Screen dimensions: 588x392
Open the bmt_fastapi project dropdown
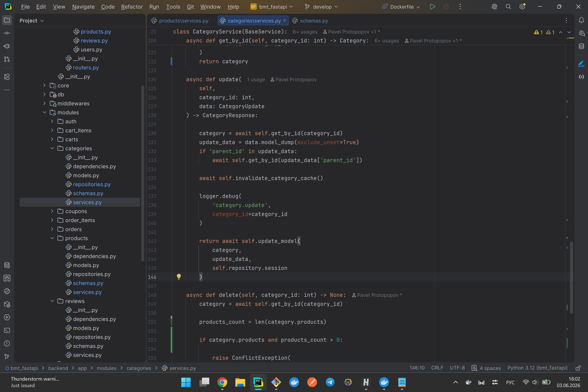pyautogui.click(x=272, y=7)
